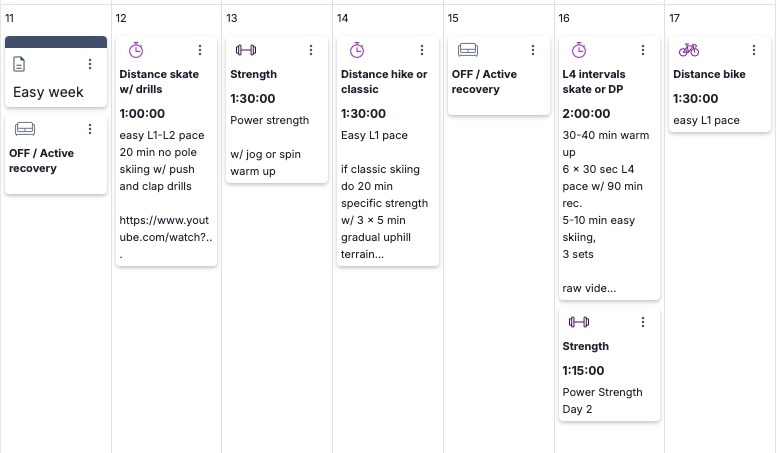Open three-dot menu for L4 intervals skate or DP
The image size is (782, 453).
(x=643, y=50)
